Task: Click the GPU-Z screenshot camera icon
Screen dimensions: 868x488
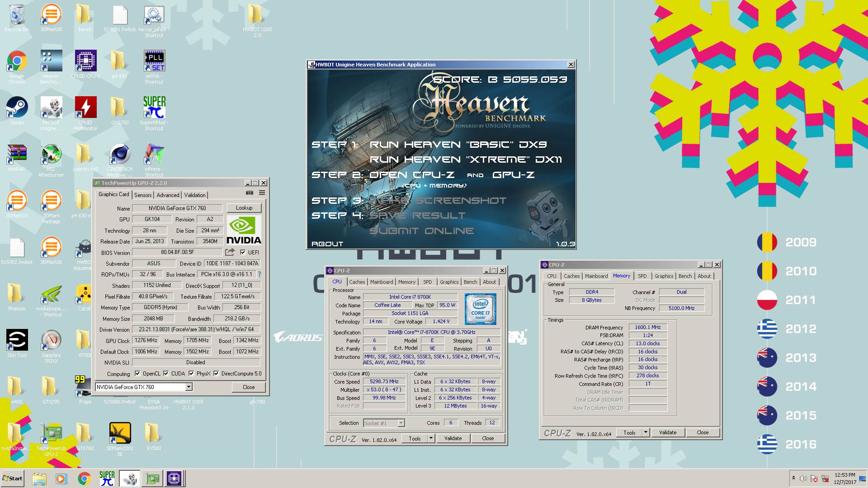Action: pos(249,193)
